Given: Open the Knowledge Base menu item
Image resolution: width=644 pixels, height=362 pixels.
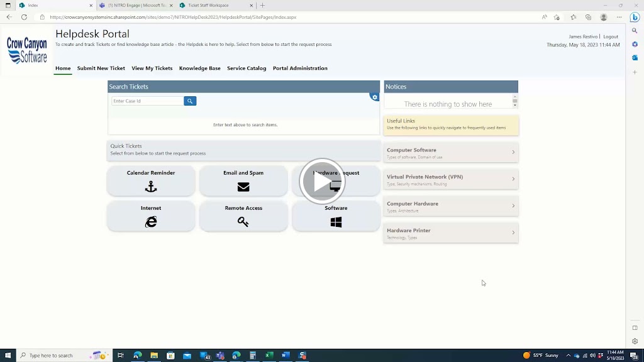Looking at the screenshot, I should [199, 68].
